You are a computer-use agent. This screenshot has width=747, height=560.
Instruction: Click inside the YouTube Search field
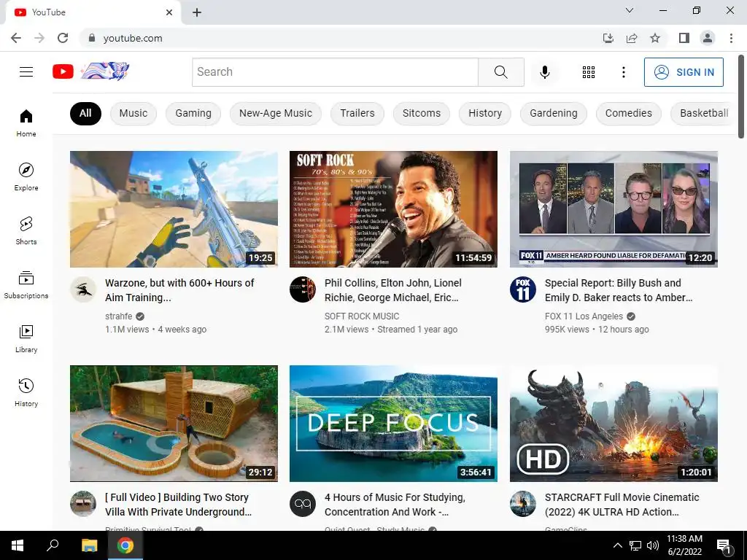pyautogui.click(x=335, y=72)
